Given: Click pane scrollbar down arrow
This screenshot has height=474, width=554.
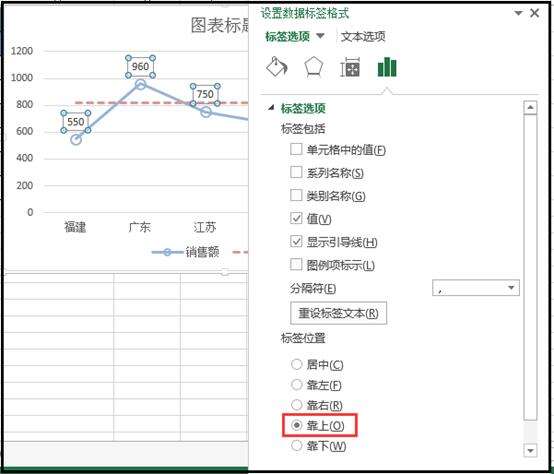Looking at the screenshot, I should pyautogui.click(x=530, y=450).
